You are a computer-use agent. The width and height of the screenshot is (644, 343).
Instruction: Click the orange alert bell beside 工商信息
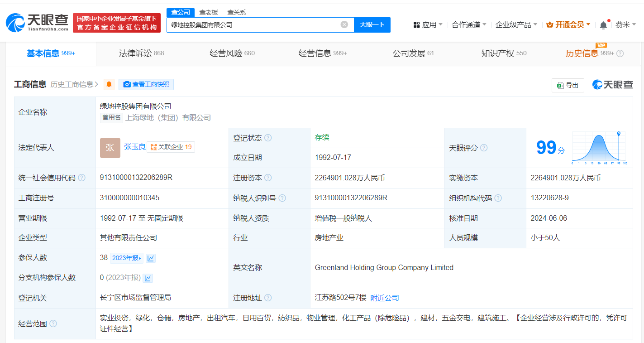tap(109, 84)
